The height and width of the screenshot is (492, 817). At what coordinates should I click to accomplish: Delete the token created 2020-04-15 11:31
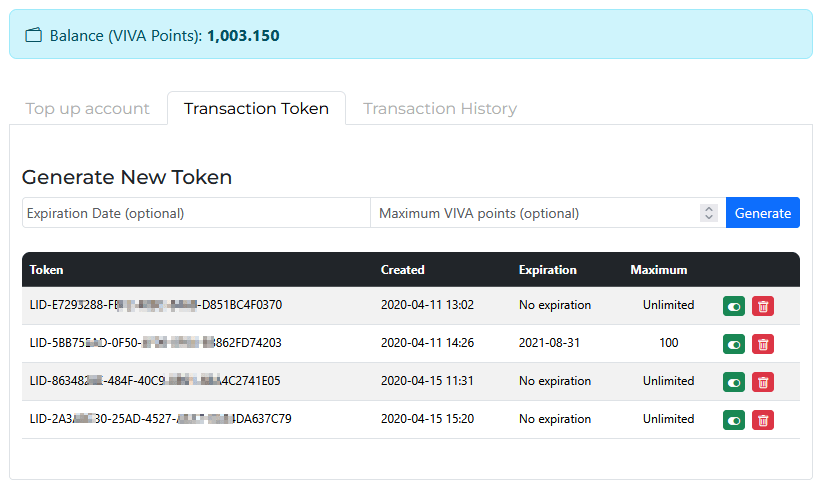(x=763, y=382)
